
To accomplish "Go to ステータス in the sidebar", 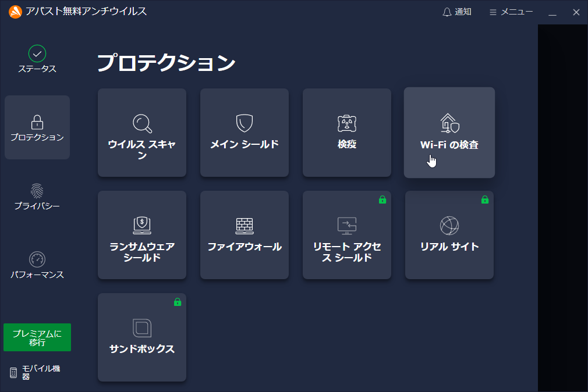I will [37, 59].
